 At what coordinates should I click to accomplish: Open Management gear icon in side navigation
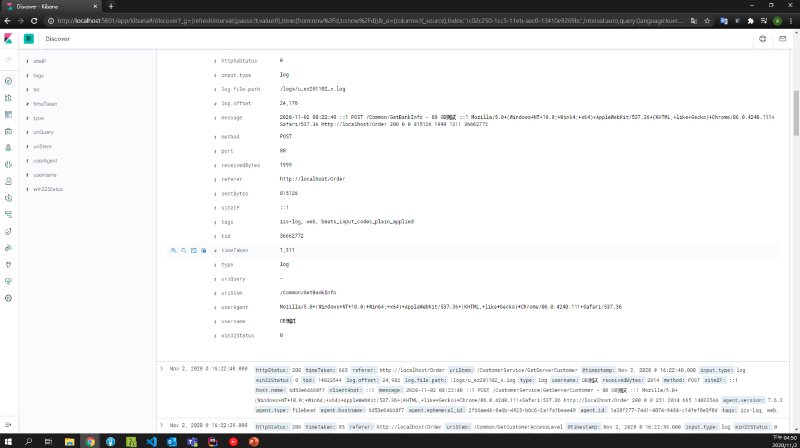click(x=8, y=298)
